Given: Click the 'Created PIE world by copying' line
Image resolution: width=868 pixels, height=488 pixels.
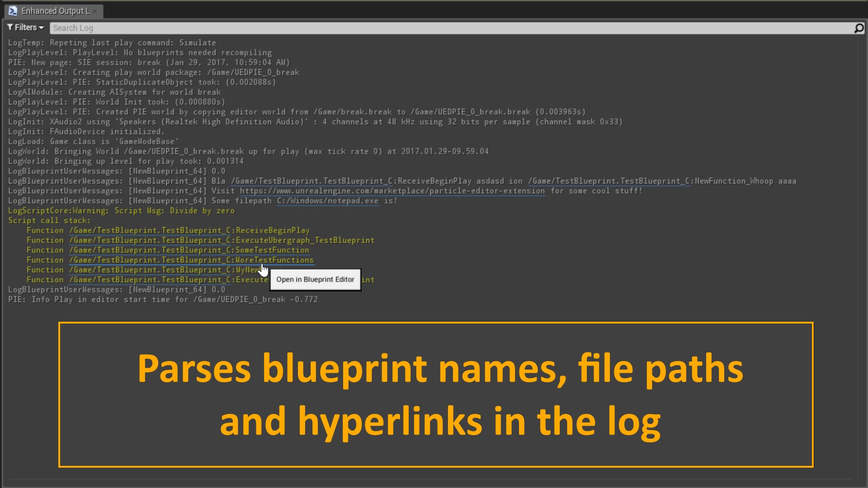Looking at the screenshot, I should pos(297,112).
